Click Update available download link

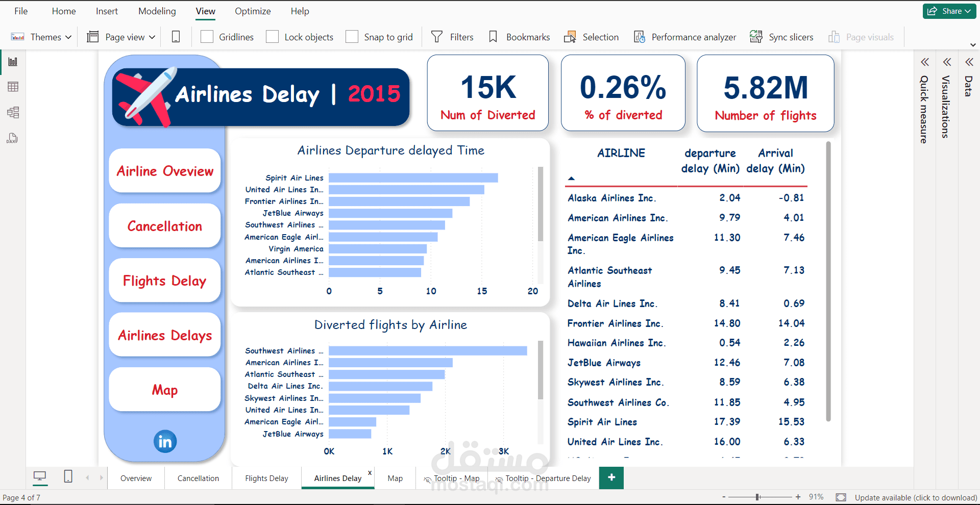click(916, 497)
